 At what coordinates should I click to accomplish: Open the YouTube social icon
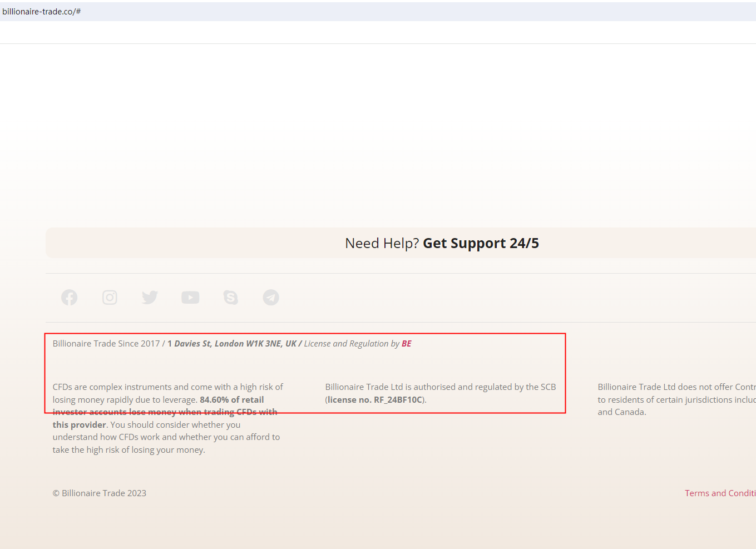[x=190, y=298]
